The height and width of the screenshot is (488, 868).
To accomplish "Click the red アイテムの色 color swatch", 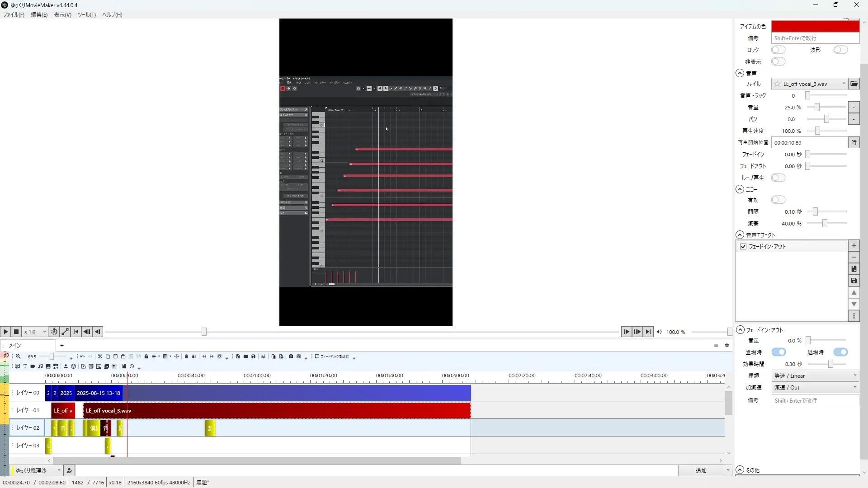I will coord(815,26).
